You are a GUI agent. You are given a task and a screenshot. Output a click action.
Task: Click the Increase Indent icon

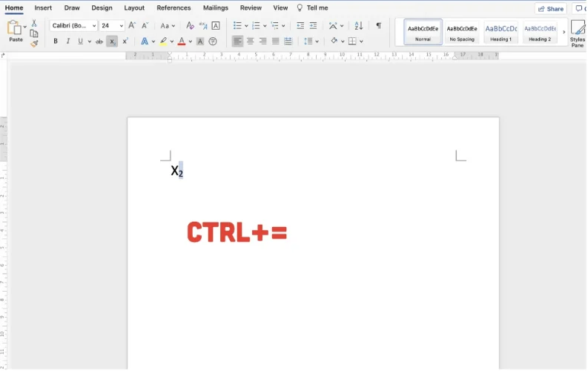pos(314,26)
